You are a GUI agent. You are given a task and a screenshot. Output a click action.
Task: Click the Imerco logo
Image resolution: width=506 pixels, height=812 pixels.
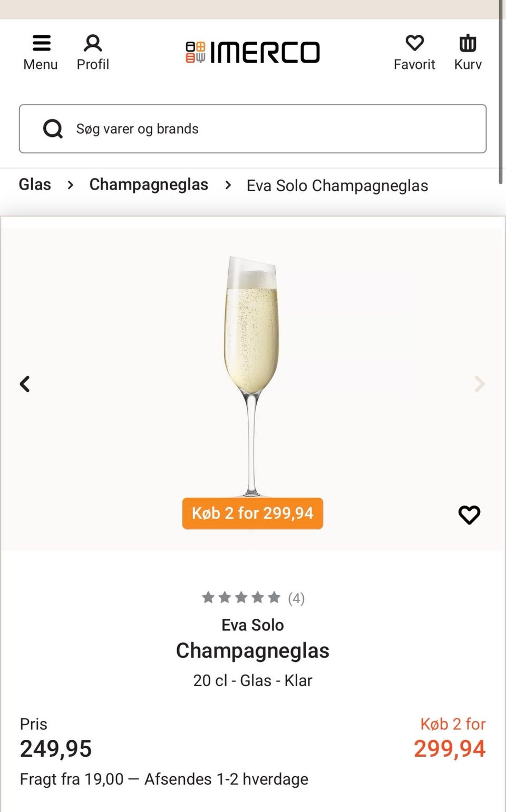(x=253, y=52)
